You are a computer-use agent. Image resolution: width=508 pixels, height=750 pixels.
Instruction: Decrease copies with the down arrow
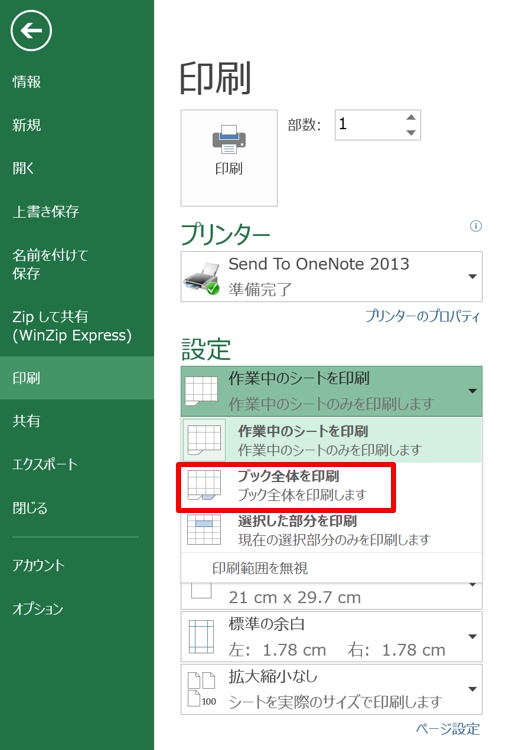click(411, 132)
